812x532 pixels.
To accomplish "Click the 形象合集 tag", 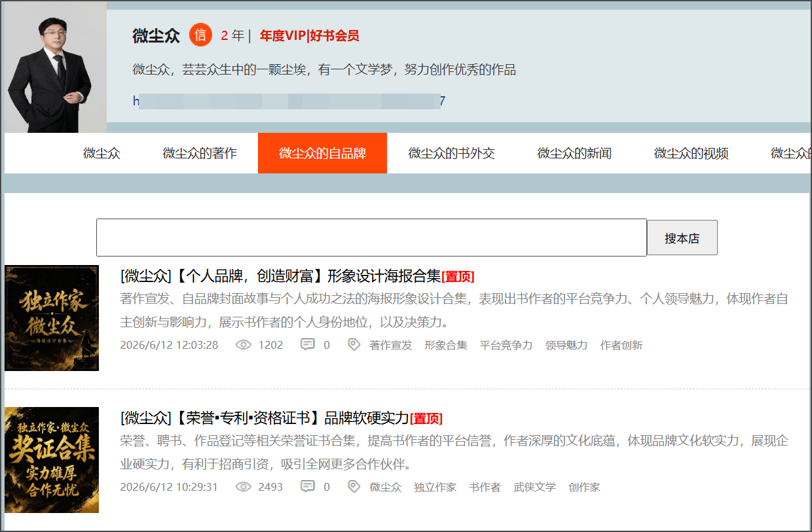I will coord(446,345).
